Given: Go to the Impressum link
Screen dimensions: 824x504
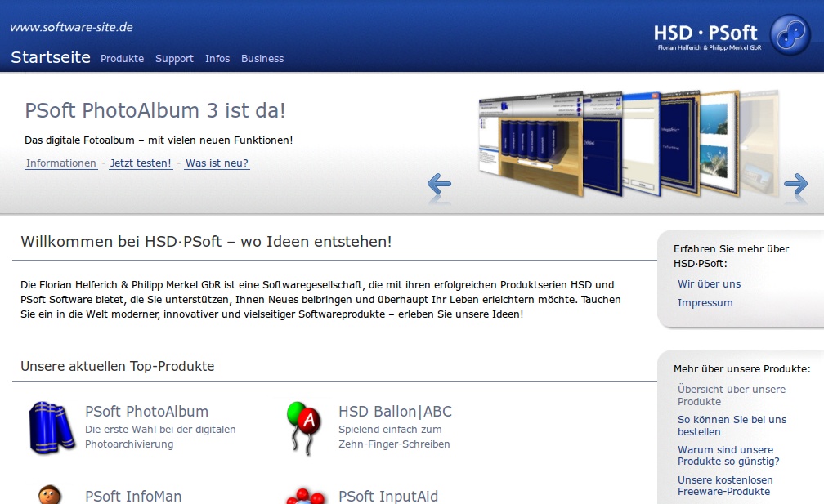Looking at the screenshot, I should [x=705, y=303].
